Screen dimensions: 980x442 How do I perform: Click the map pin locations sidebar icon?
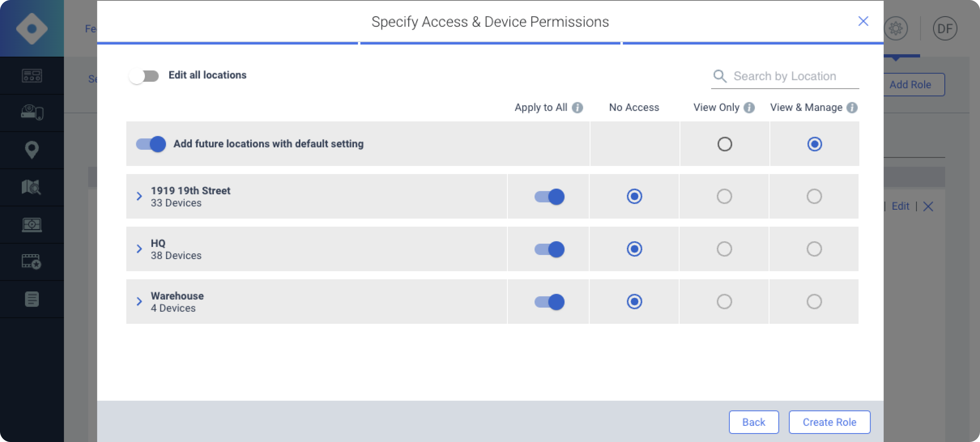point(32,150)
